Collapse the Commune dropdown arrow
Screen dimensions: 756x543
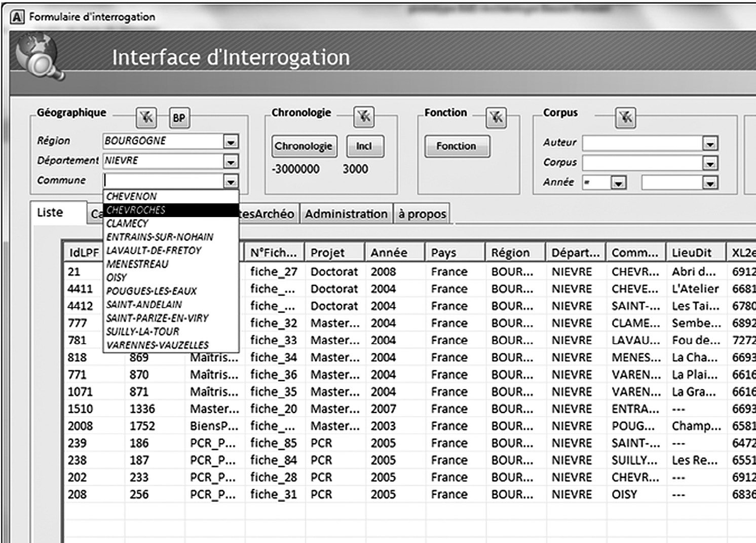pos(231,181)
